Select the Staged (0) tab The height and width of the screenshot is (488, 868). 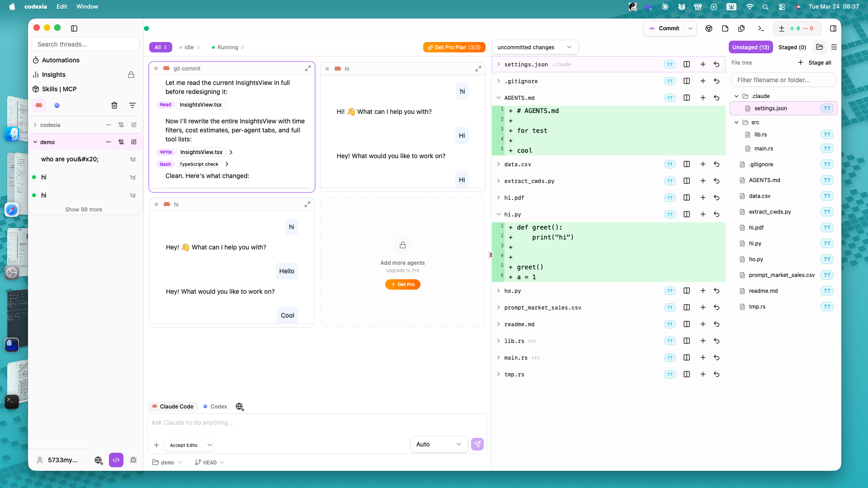tap(792, 47)
